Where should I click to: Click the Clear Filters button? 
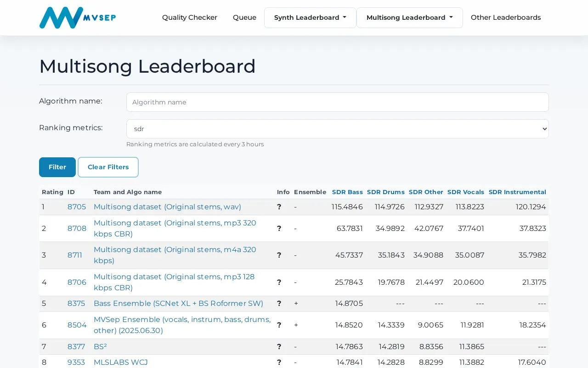(x=108, y=167)
